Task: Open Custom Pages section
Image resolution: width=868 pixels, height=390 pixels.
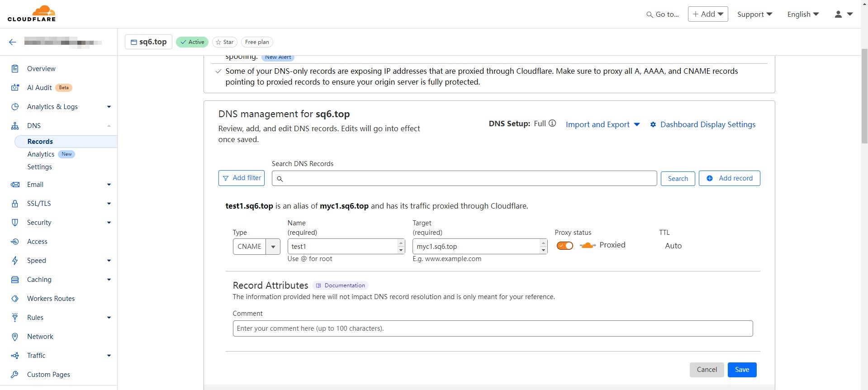Action: tap(48, 375)
